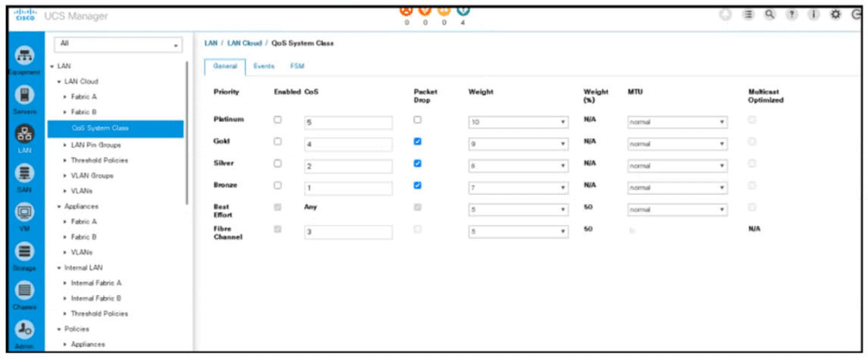Switch to the Events tab
Viewport: 868px width, 359px height.
(264, 67)
